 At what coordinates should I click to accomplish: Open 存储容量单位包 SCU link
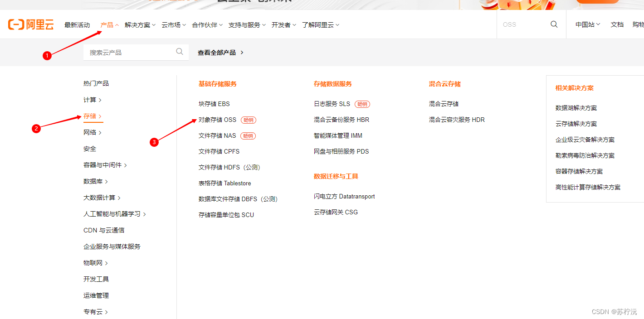(x=226, y=215)
